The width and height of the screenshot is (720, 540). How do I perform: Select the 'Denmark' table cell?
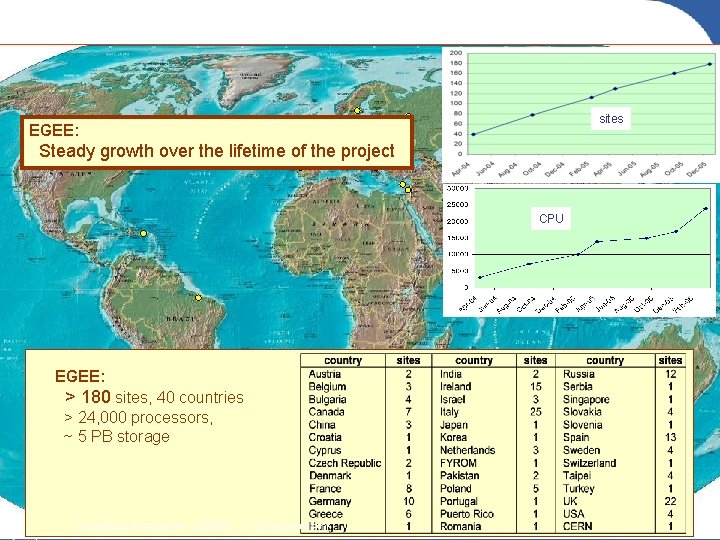tap(330, 475)
